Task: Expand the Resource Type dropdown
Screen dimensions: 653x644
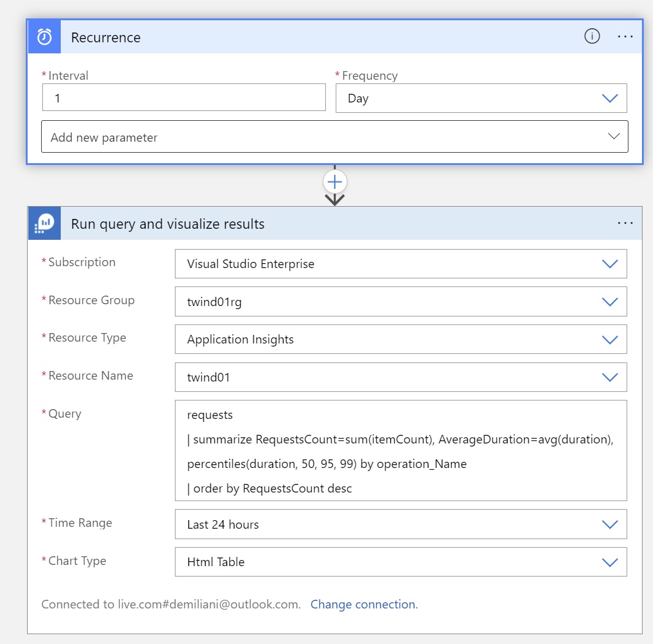Action: pos(400,339)
